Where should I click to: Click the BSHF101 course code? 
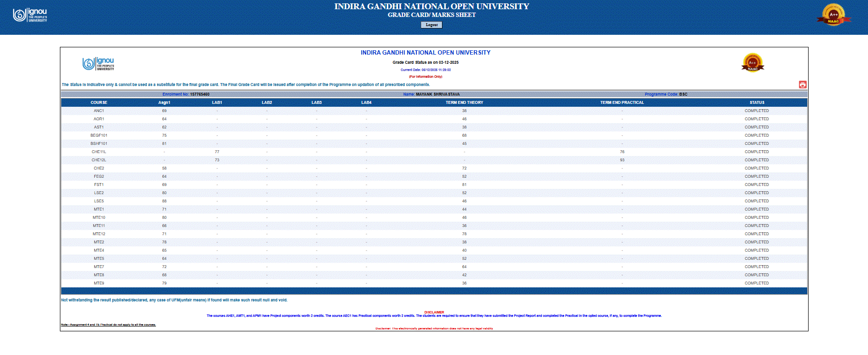point(99,143)
